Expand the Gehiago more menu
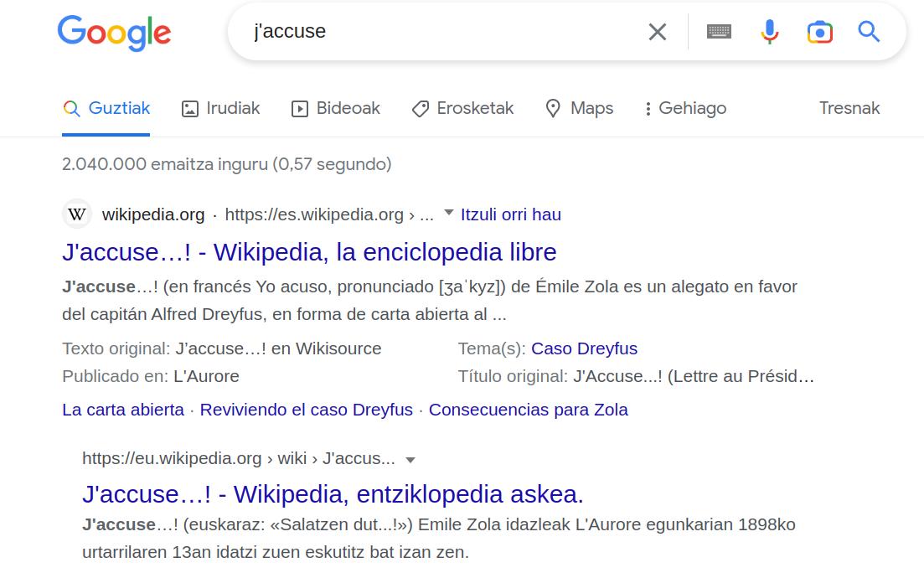This screenshot has width=924, height=578. [x=684, y=108]
